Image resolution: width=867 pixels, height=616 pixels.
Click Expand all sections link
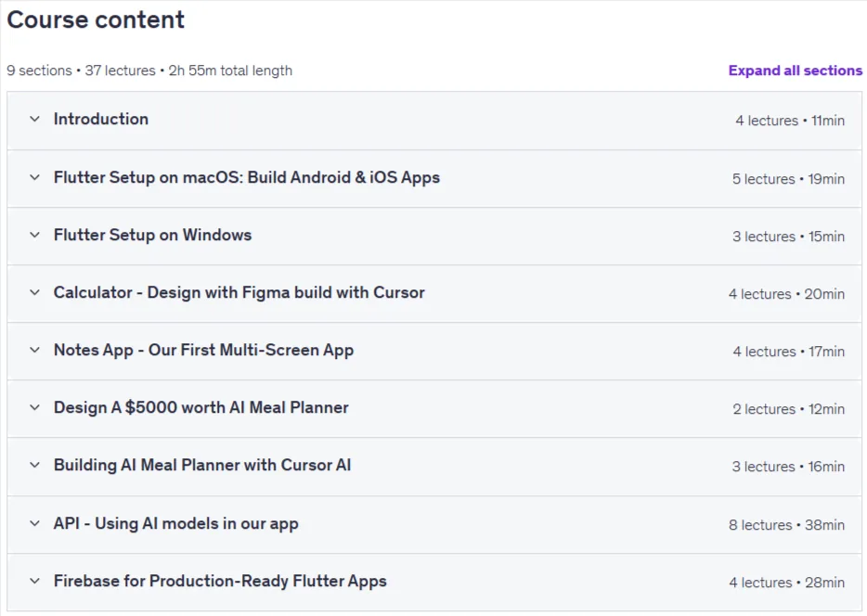click(x=796, y=71)
